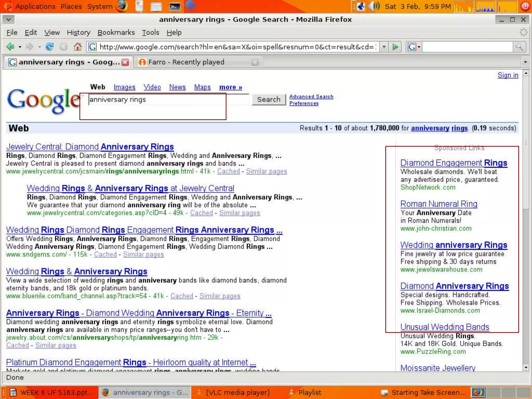
Task: Open Diamond Engagement Rings sponsored link
Action: [454, 163]
